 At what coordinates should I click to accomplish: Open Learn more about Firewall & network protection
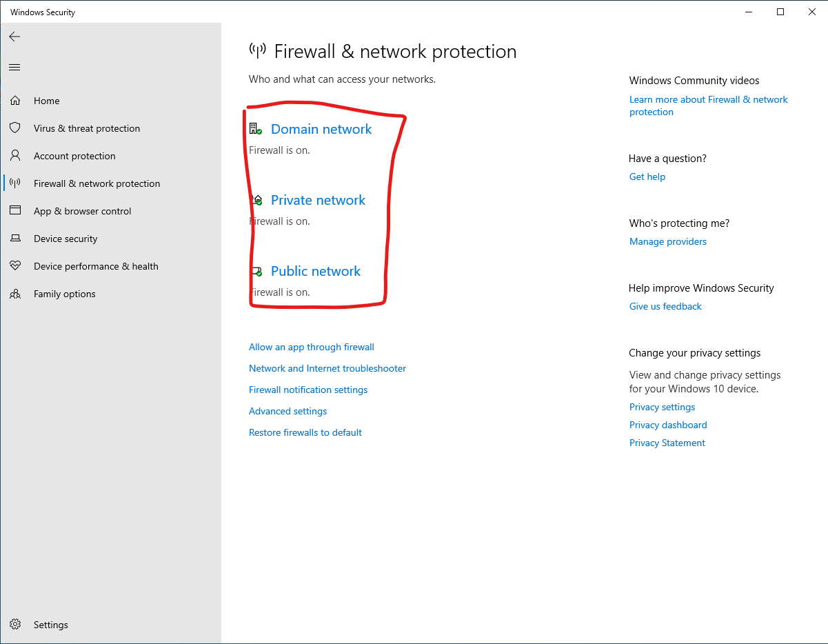click(x=708, y=105)
